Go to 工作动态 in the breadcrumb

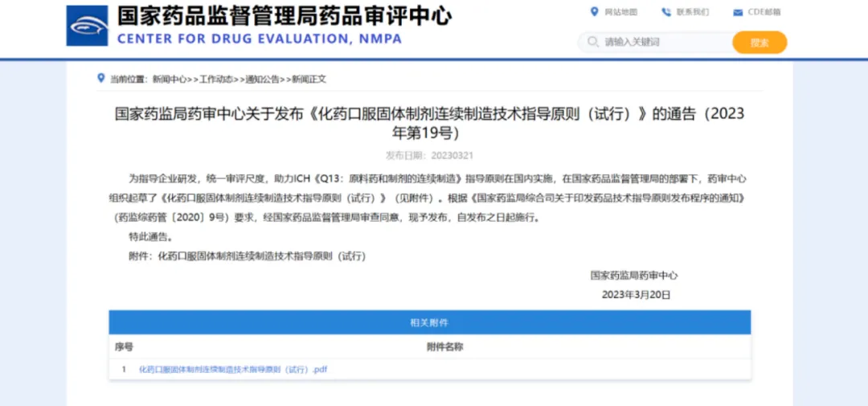tap(216, 80)
